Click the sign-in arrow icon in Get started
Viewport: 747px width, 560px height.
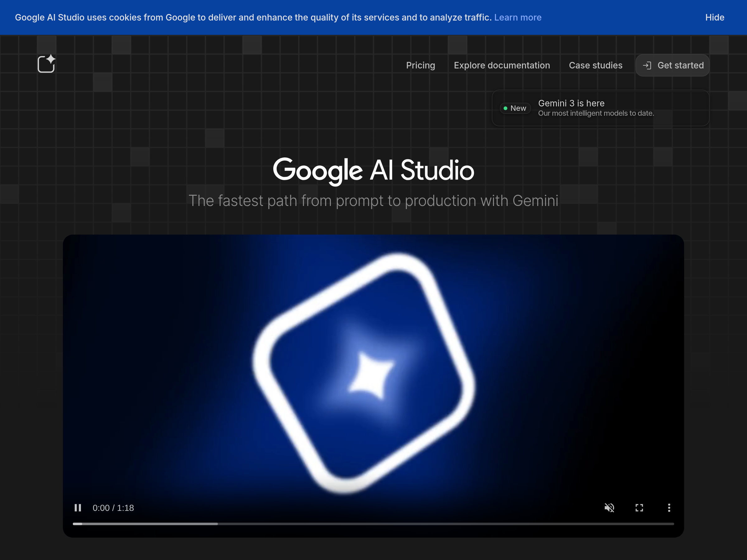pyautogui.click(x=647, y=65)
